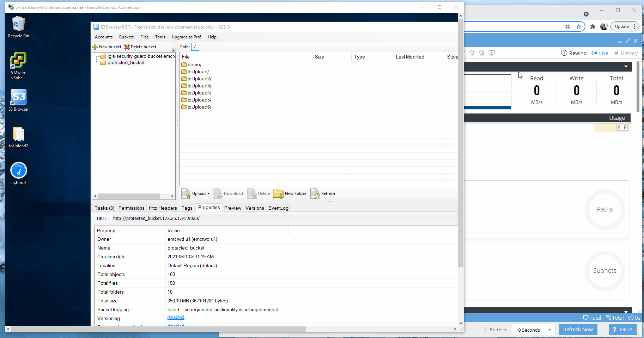Open the Tools menu
This screenshot has width=644, height=338.
point(160,37)
